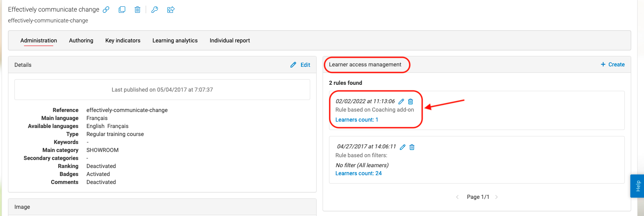
Task: Delete the 02/02/2022 access rule
Action: tap(411, 102)
